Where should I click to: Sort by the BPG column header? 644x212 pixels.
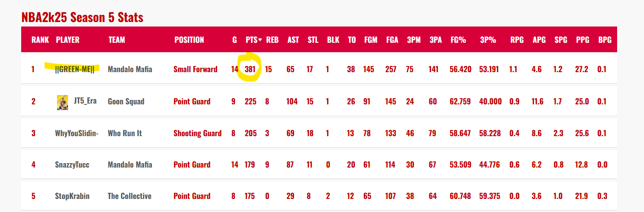604,40
